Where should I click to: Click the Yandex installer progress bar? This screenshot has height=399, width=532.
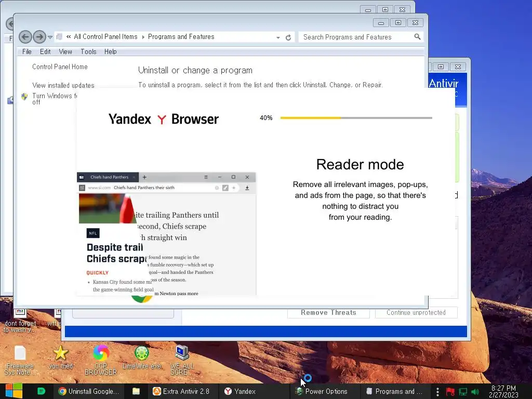(x=356, y=118)
